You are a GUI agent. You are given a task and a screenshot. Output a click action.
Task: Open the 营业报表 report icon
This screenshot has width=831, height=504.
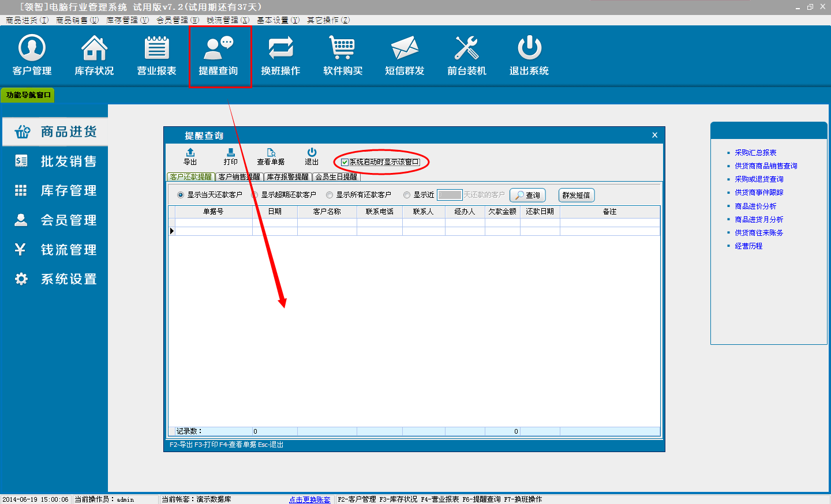[x=156, y=55]
